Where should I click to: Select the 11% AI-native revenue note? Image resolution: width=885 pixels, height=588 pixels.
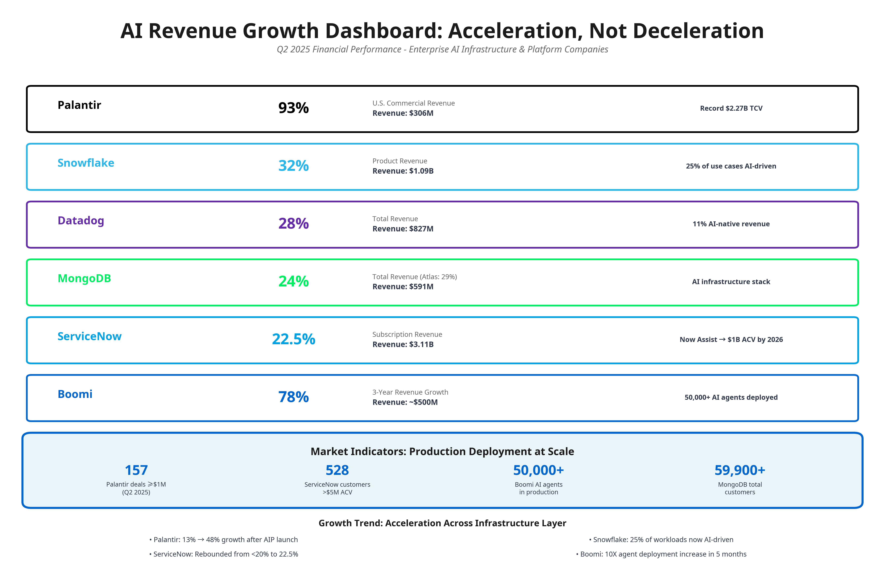tap(731, 224)
